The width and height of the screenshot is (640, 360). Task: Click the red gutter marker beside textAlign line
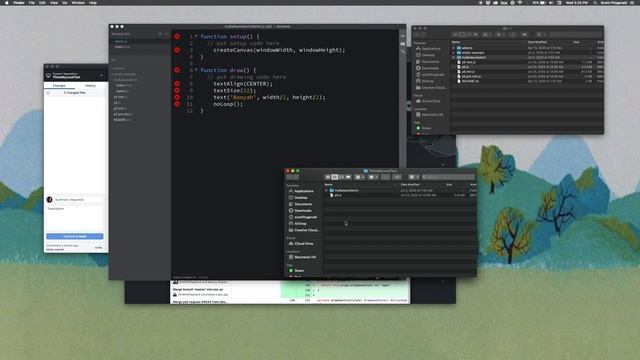click(177, 84)
